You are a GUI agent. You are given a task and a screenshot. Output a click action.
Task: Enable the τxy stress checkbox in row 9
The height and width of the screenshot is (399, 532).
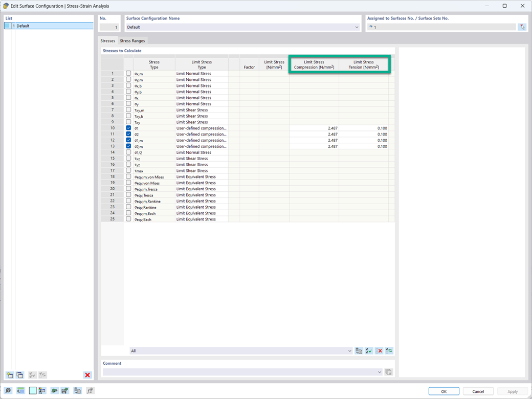coord(128,122)
